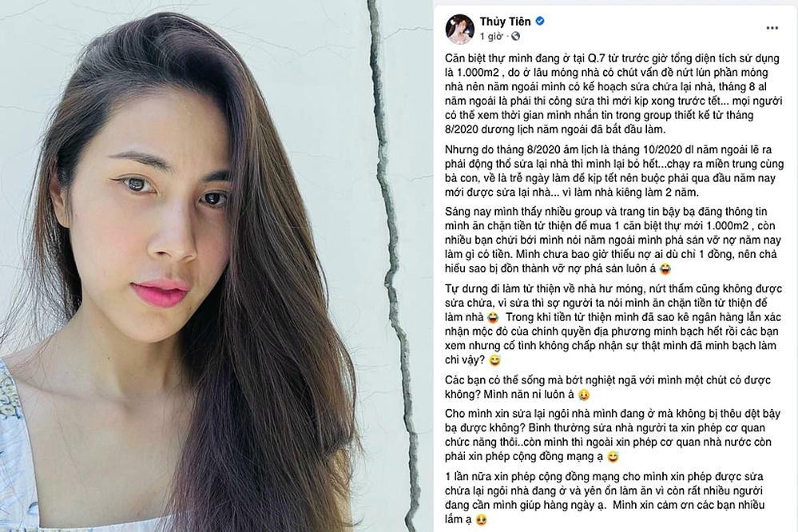Click paragraph starting 'Căn biệt thự mình'
This screenshot has height=532, width=798.
(613, 93)
